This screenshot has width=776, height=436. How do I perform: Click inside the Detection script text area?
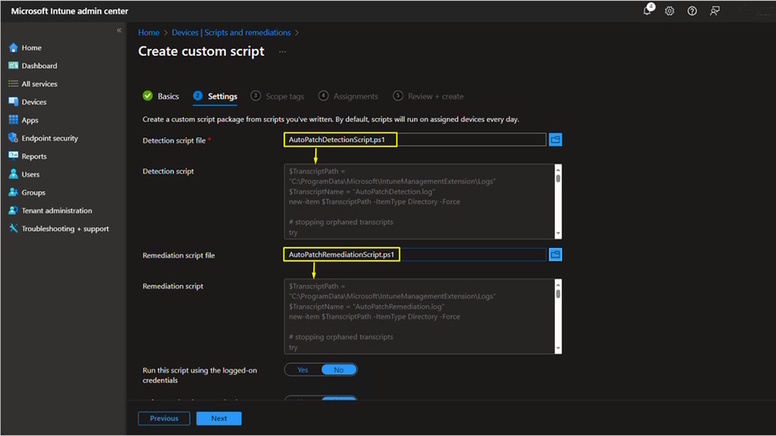(419, 201)
